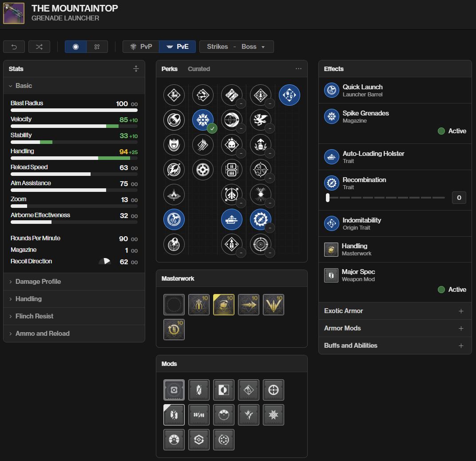Switch to the Perks tab

pos(169,69)
